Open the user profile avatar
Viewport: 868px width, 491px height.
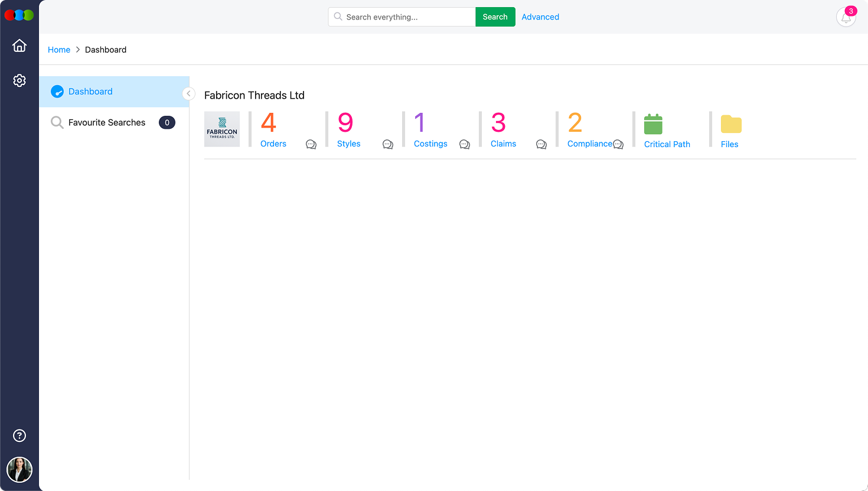(x=19, y=470)
